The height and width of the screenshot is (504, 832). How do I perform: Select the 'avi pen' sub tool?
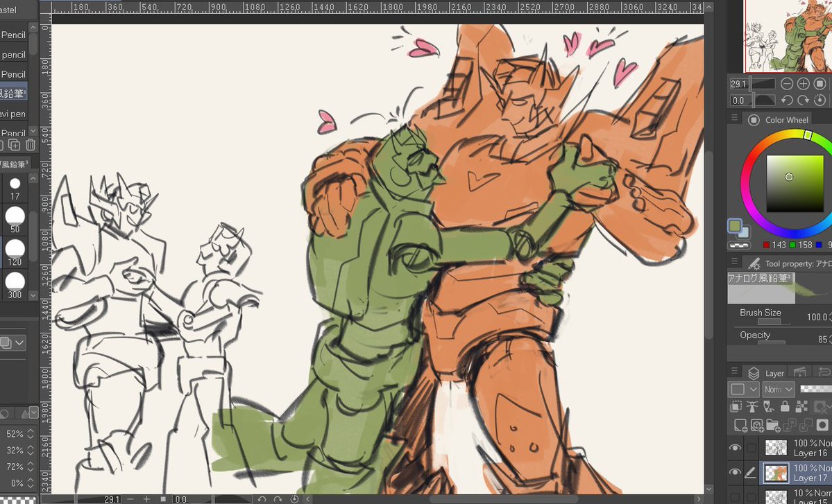tap(13, 114)
